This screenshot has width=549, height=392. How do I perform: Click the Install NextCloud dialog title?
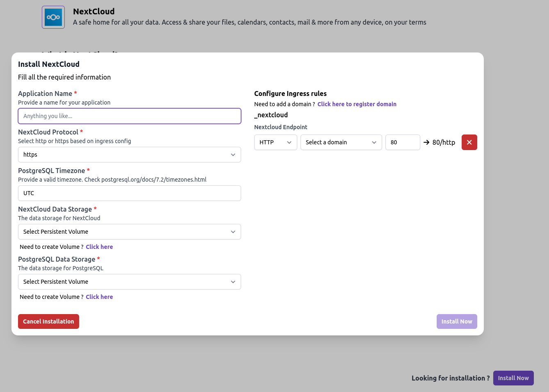(49, 64)
